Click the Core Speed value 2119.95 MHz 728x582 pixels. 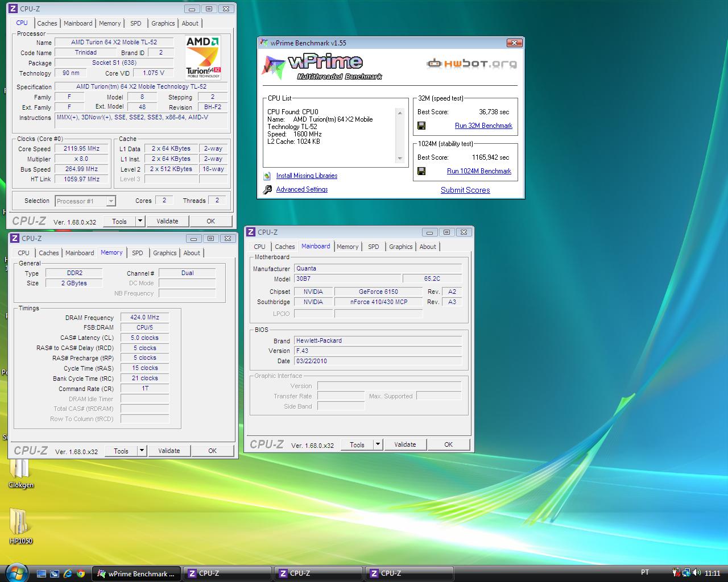tap(81, 148)
